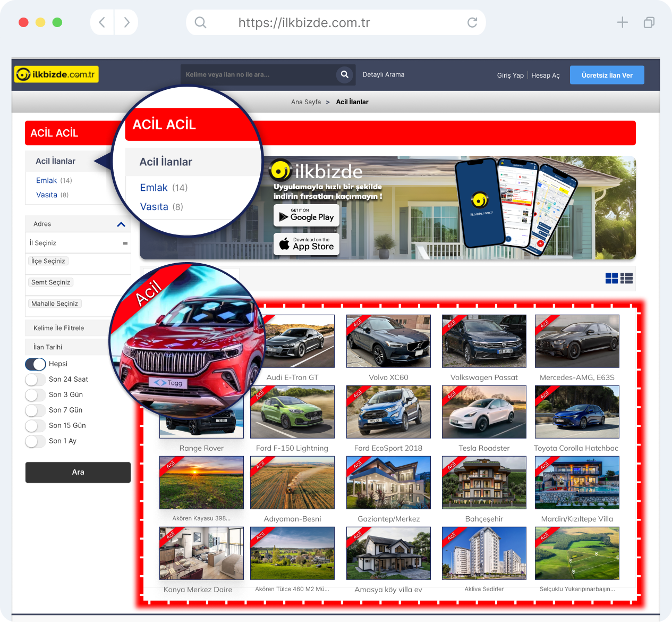Open the Volvo XC60 listing thumbnail
The height and width of the screenshot is (622, 672).
click(388, 341)
